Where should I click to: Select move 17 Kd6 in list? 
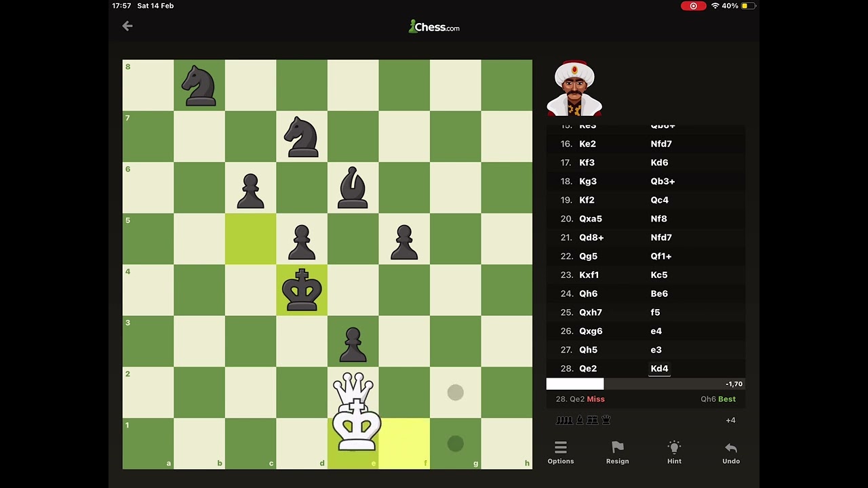point(659,163)
